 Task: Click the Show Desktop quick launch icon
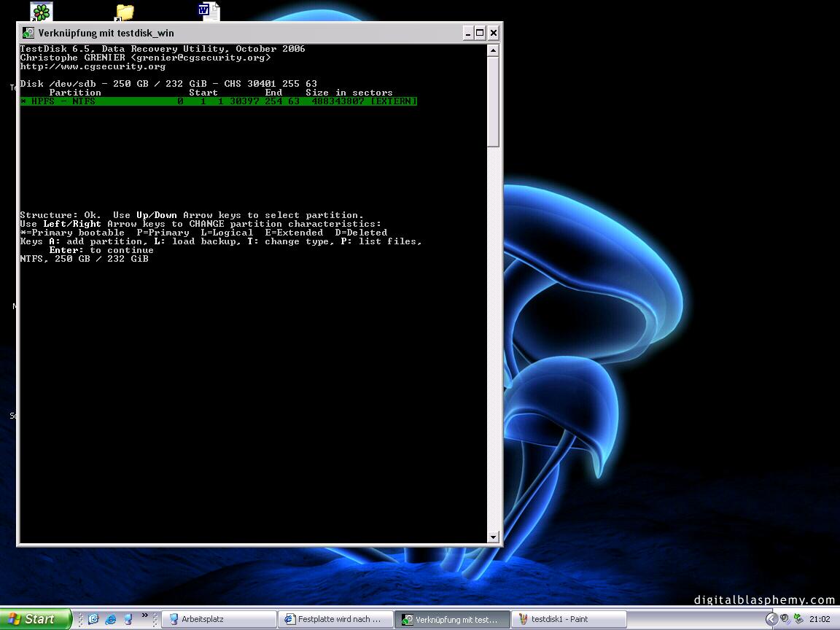(93, 619)
